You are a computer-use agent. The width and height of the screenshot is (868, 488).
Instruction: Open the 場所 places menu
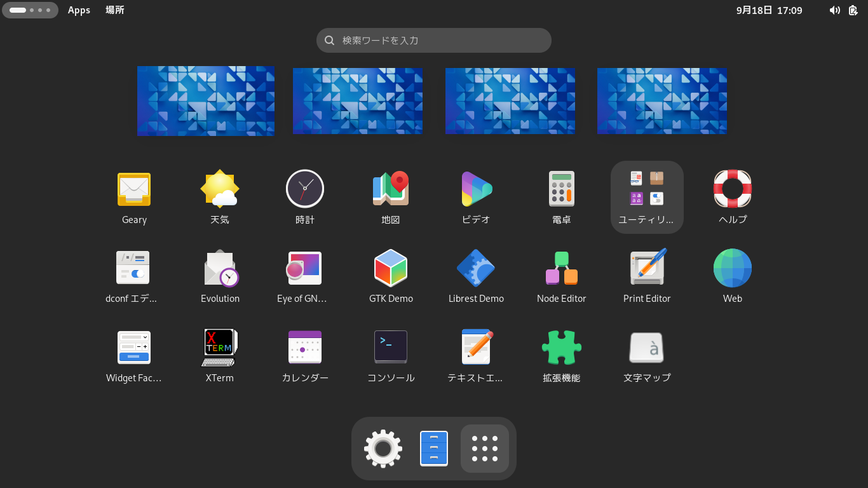[x=115, y=10]
